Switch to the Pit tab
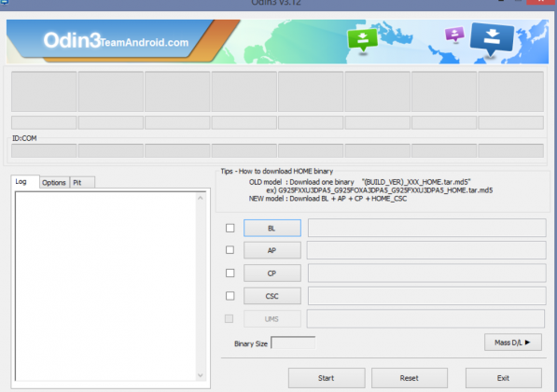The width and height of the screenshot is (557, 392). (82, 183)
